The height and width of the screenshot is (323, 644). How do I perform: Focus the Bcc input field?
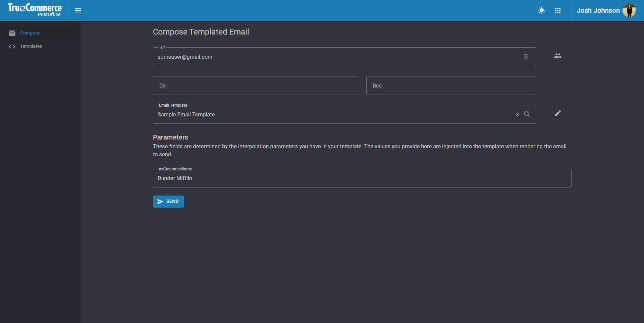pyautogui.click(x=451, y=86)
